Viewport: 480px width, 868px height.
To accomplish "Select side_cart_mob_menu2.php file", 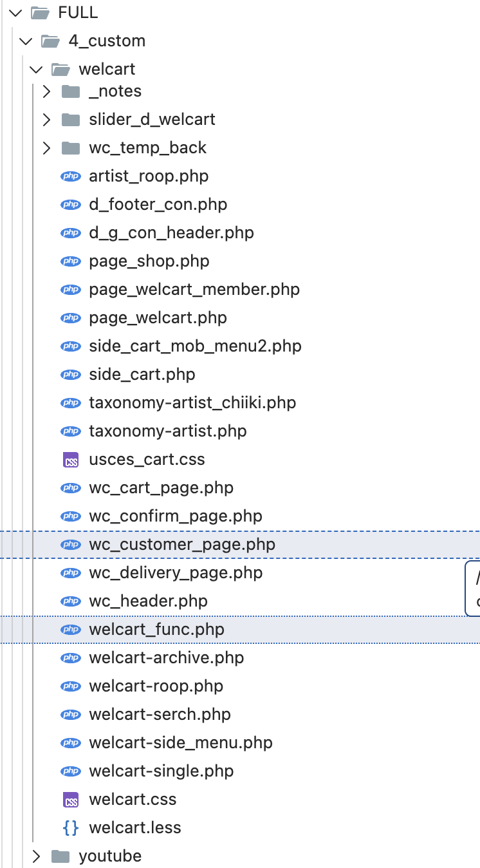I will (195, 346).
